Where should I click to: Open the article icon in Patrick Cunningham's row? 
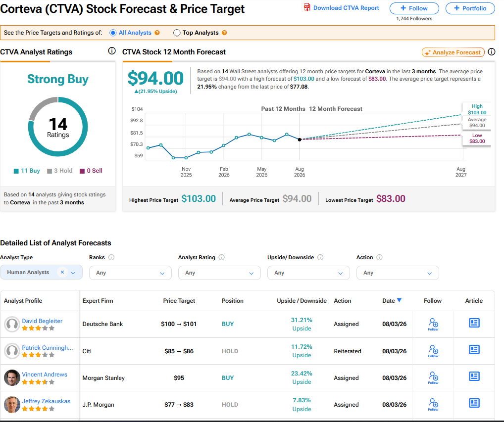tap(474, 350)
